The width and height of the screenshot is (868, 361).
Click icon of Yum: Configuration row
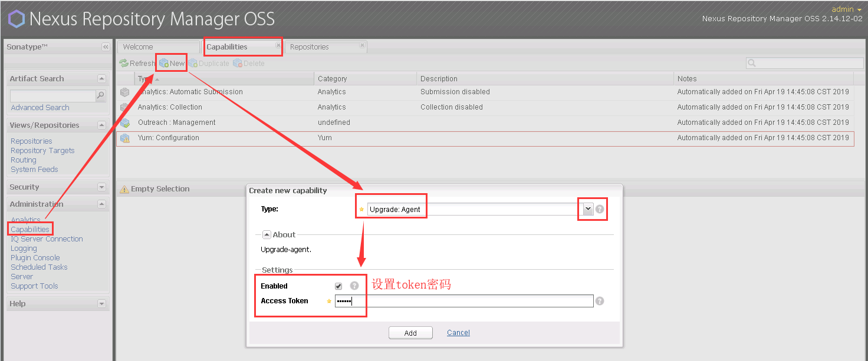(x=124, y=138)
